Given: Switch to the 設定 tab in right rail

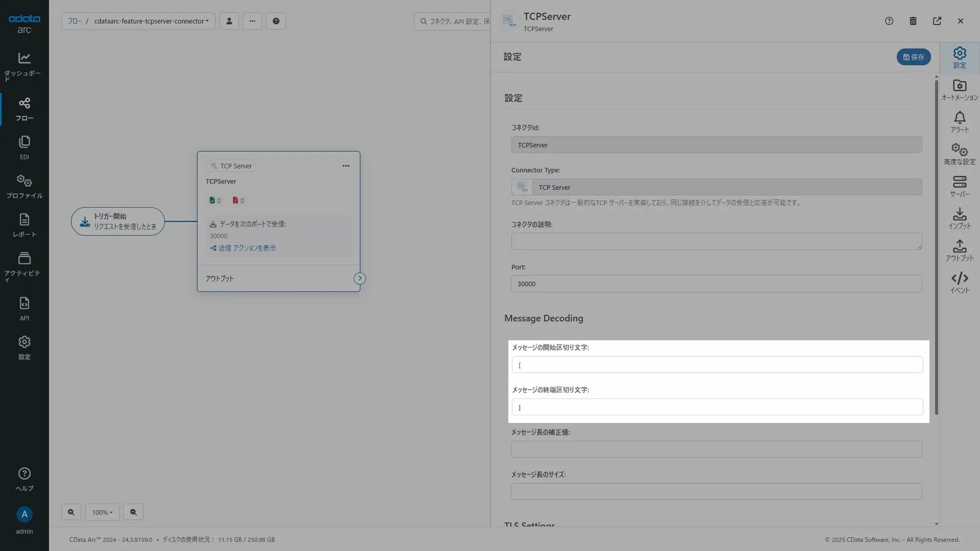Looking at the screenshot, I should pyautogui.click(x=960, y=58).
